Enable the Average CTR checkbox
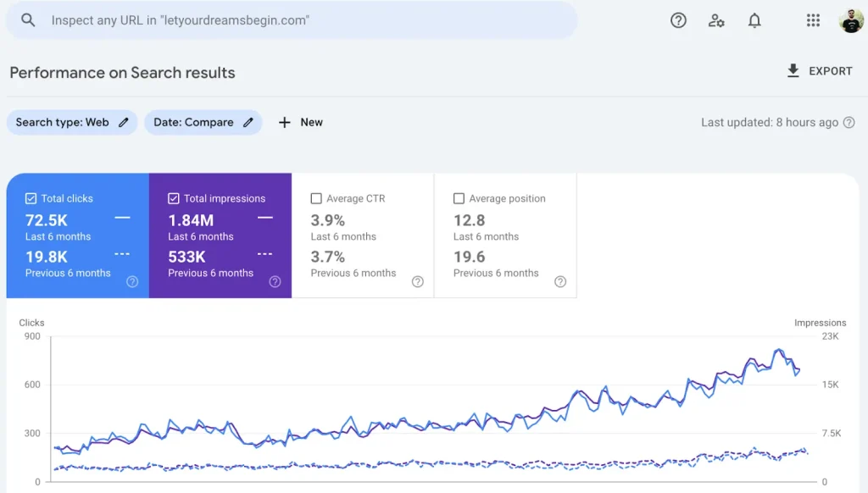868x493 pixels. [x=316, y=198]
